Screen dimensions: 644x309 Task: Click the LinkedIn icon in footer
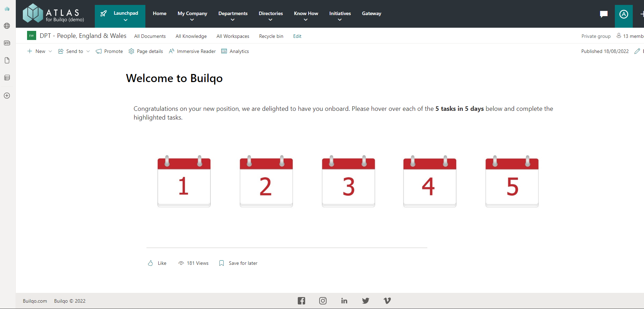coord(344,301)
